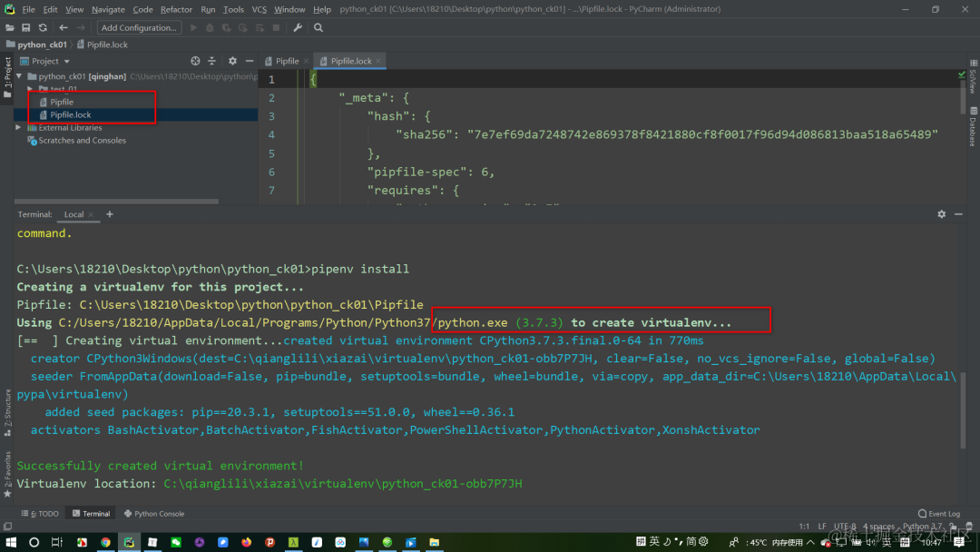Click the Open folder toolbar icon

coord(10,27)
